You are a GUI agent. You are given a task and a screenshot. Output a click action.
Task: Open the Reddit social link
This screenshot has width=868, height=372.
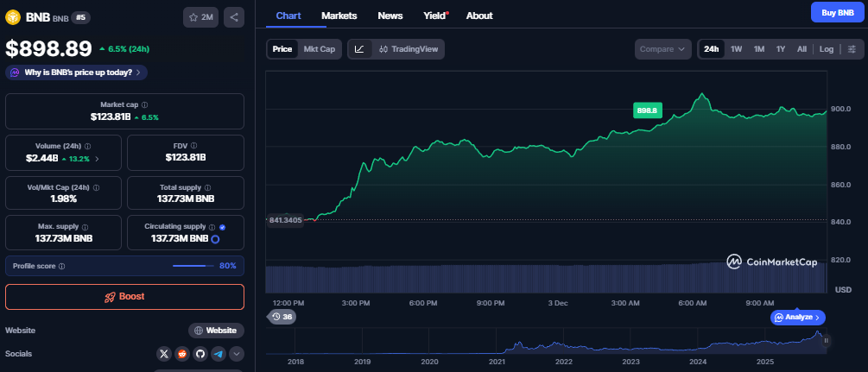tap(182, 354)
